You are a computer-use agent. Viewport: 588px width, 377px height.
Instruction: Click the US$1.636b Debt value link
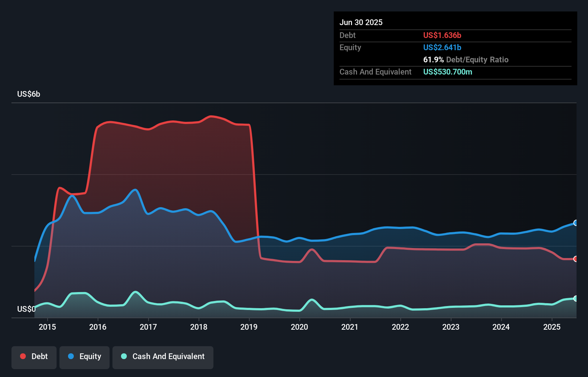442,35
